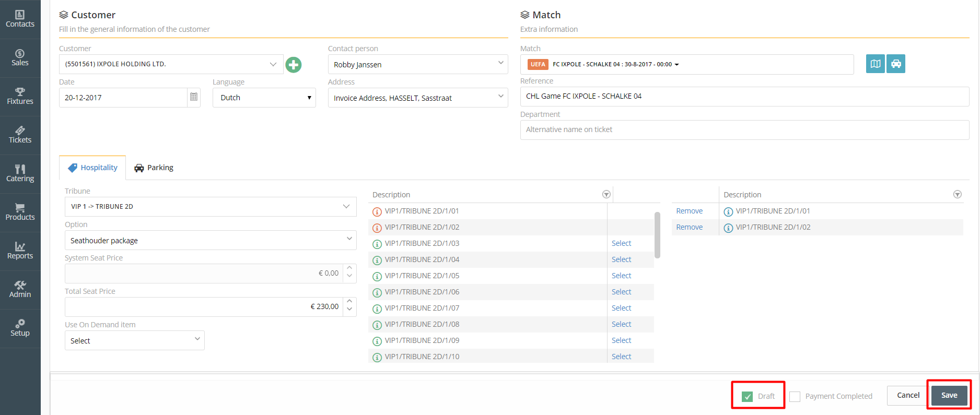
Task: Open the date picker calendar icon
Action: coord(194,97)
